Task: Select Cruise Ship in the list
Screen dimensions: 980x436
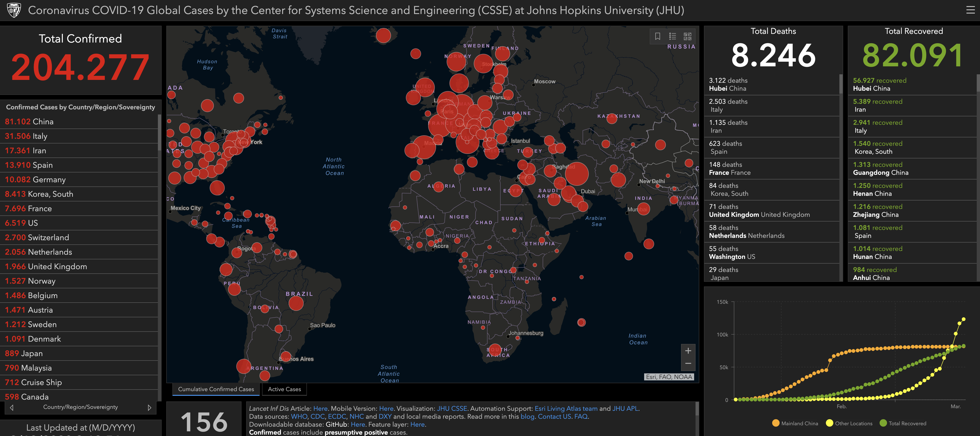Action: 79,382
